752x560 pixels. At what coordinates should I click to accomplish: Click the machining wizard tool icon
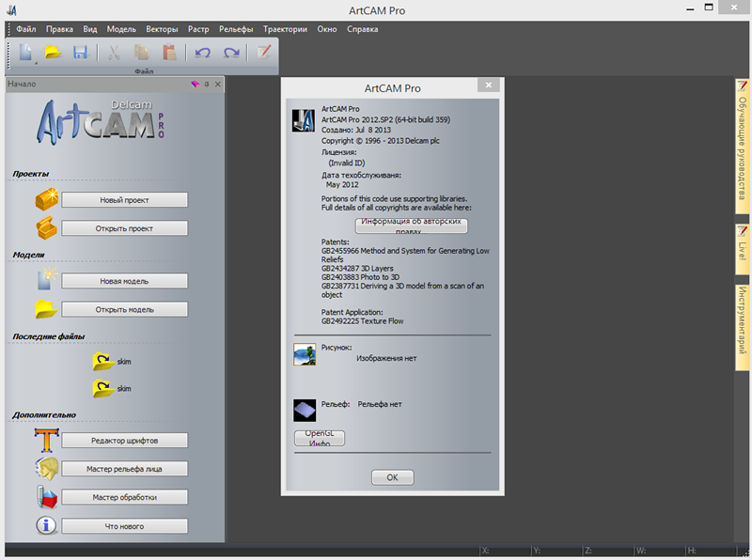point(46,497)
